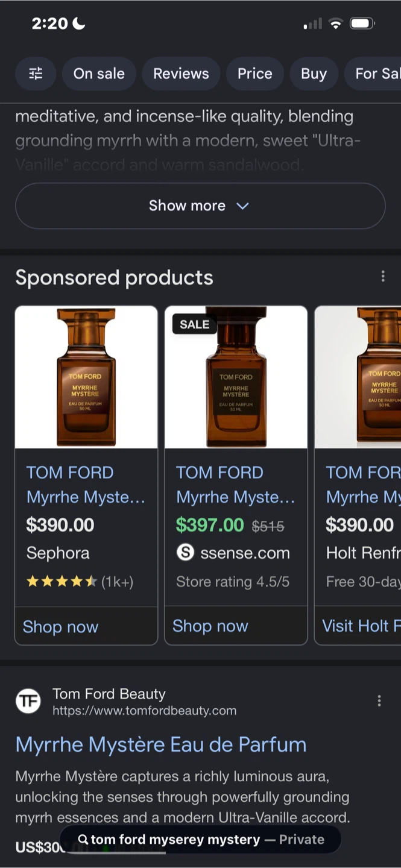The height and width of the screenshot is (868, 401).
Task: Tap the ssense.com store logo icon
Action: (x=185, y=553)
